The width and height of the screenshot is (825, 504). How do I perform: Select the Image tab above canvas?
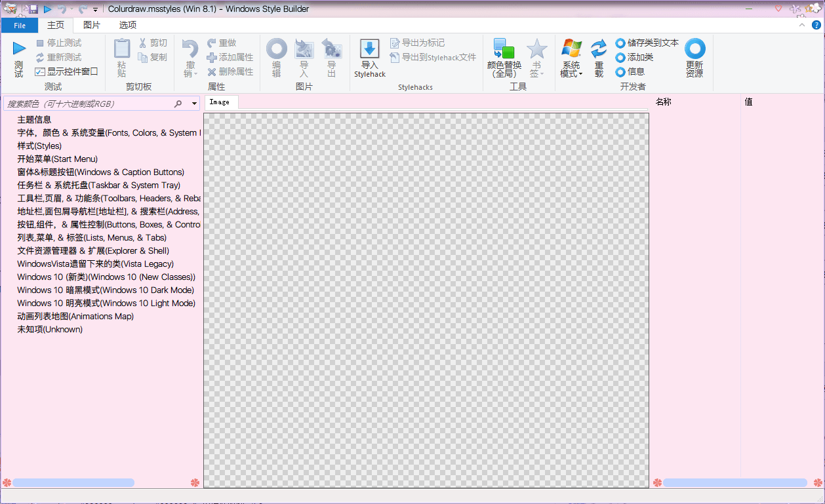coord(220,102)
